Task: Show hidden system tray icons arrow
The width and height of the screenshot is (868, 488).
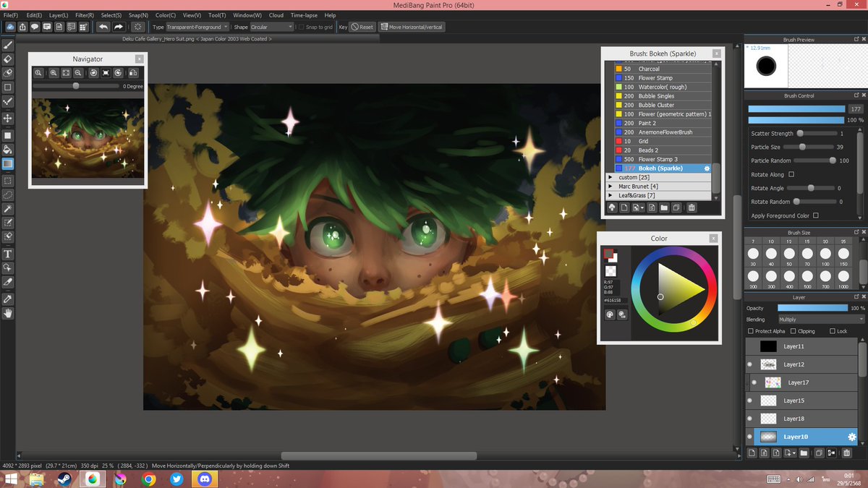Action: [x=787, y=479]
